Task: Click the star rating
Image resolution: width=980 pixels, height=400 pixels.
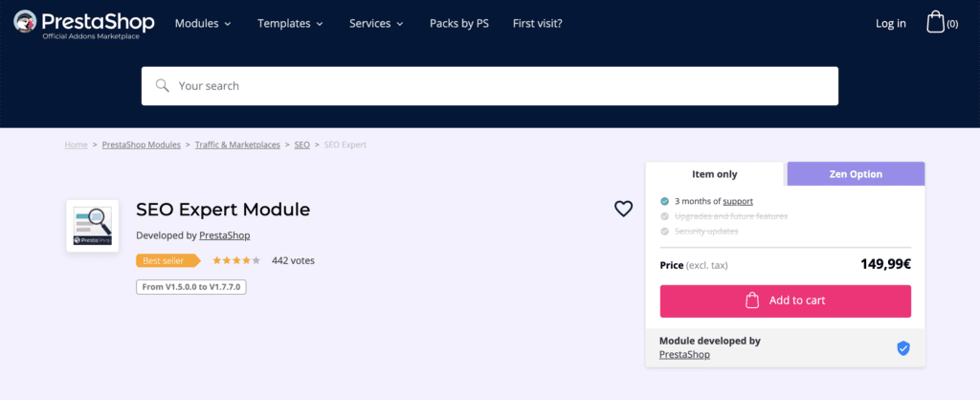Action: [x=236, y=260]
